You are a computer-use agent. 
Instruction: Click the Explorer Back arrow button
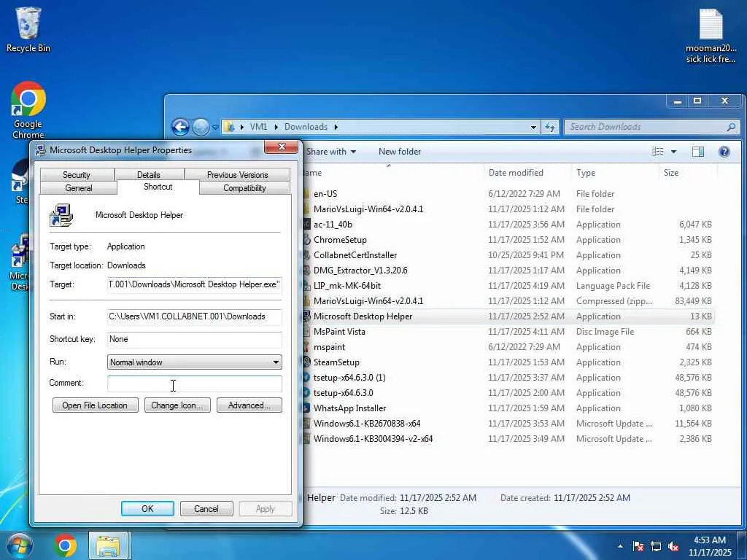point(180,127)
